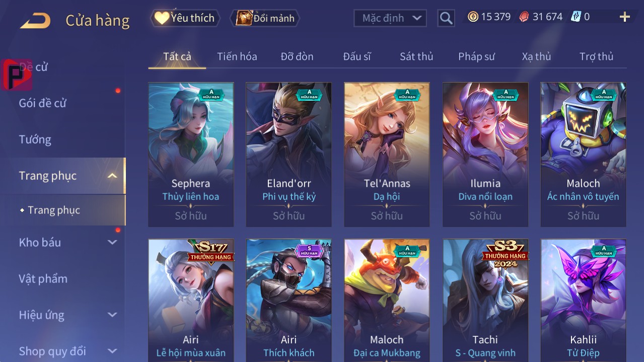Open Gói đề cử in the sidebar
The image size is (644, 362).
43,103
